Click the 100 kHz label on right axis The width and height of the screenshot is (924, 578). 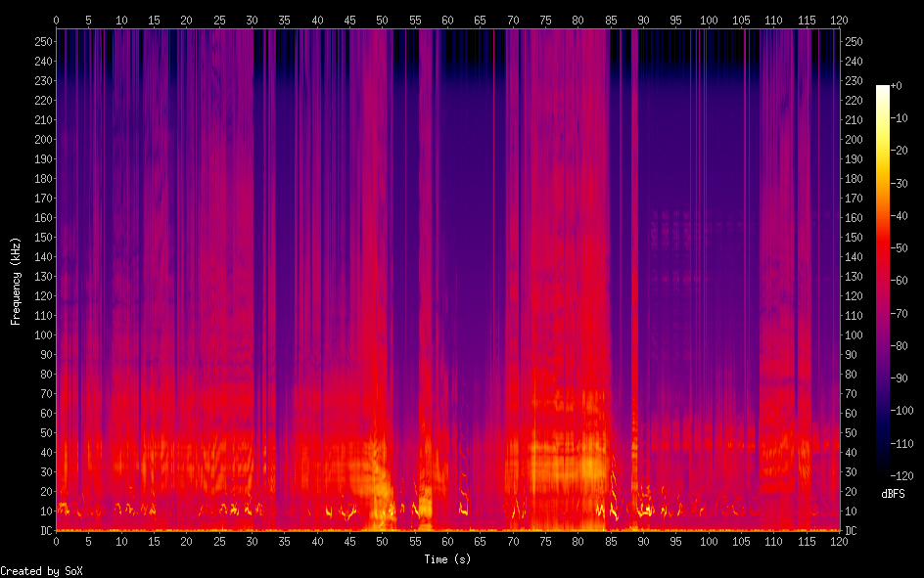pos(854,335)
